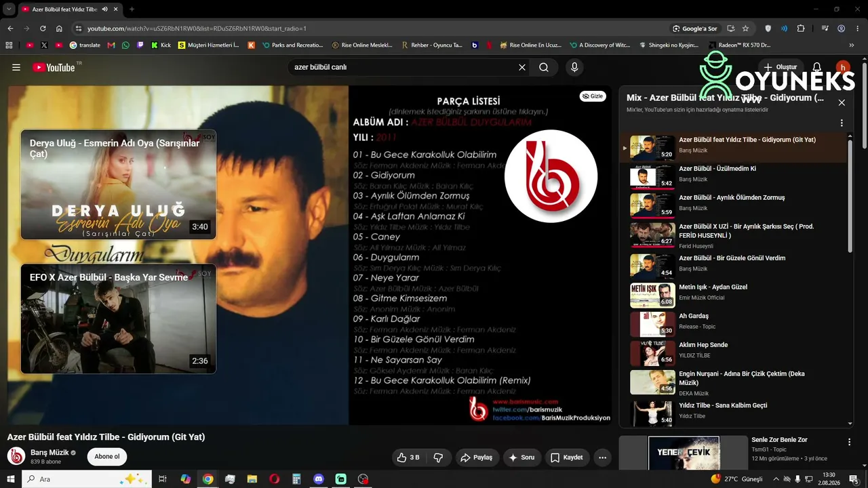This screenshot has width=868, height=488.
Task: Open the translate bookmark
Action: [85, 45]
